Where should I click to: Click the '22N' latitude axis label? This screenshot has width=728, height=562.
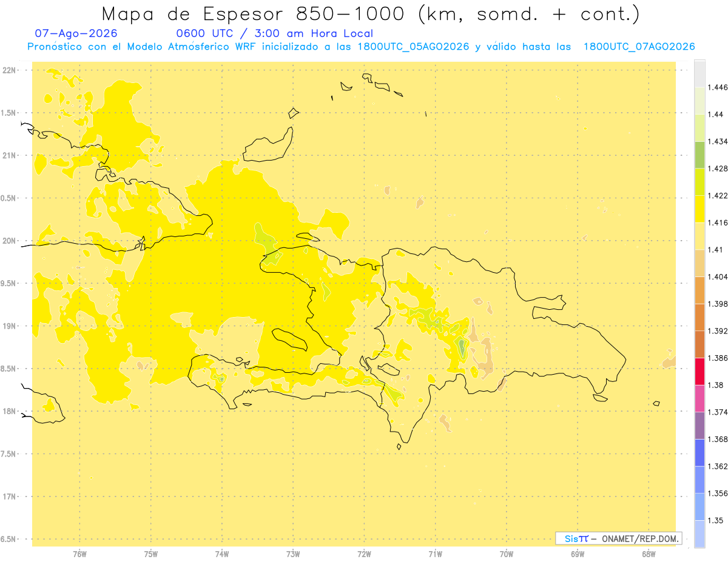(10, 70)
